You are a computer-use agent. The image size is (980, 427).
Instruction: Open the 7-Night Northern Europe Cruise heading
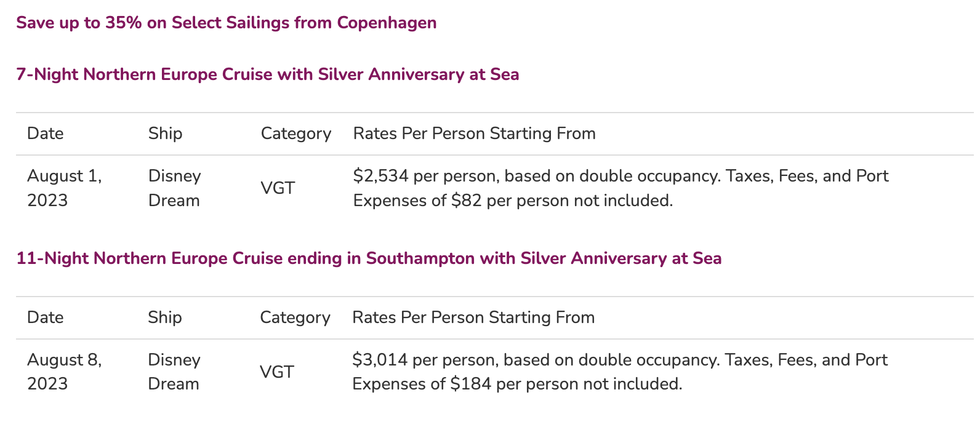267,74
